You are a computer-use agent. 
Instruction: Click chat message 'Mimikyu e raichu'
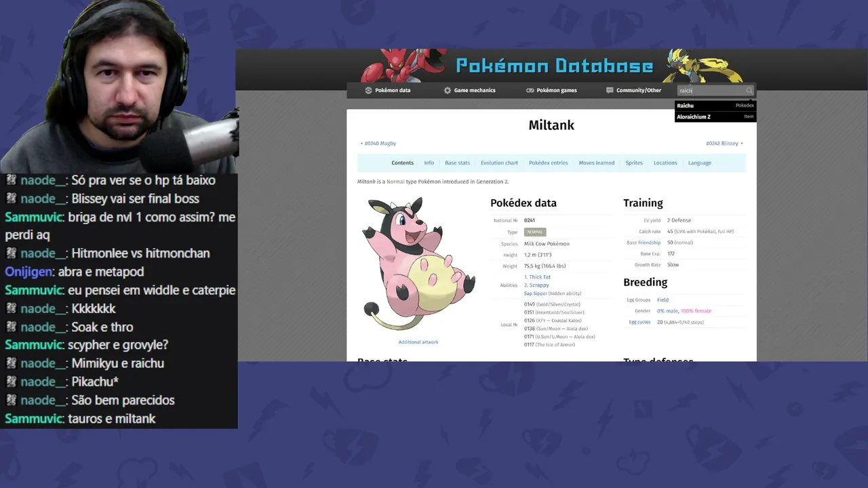pos(117,363)
